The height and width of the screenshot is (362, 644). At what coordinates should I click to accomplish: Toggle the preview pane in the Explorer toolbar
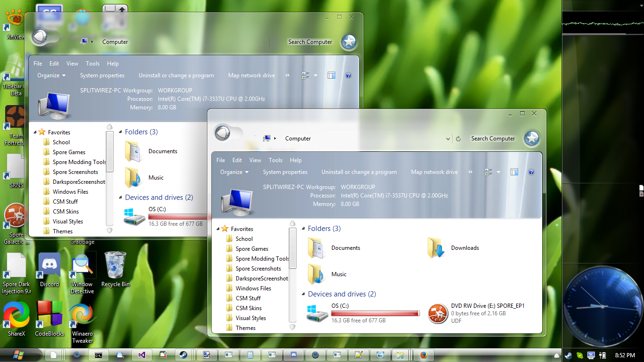(x=514, y=172)
